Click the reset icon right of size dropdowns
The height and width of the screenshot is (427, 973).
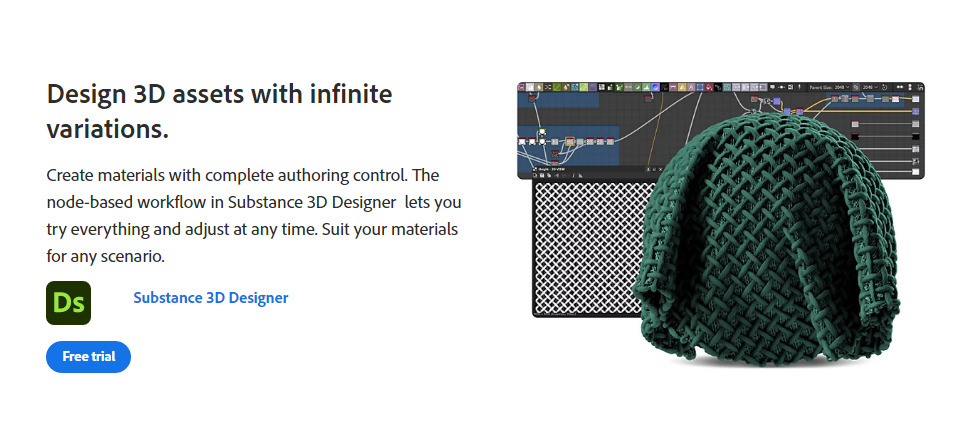pos(884,87)
